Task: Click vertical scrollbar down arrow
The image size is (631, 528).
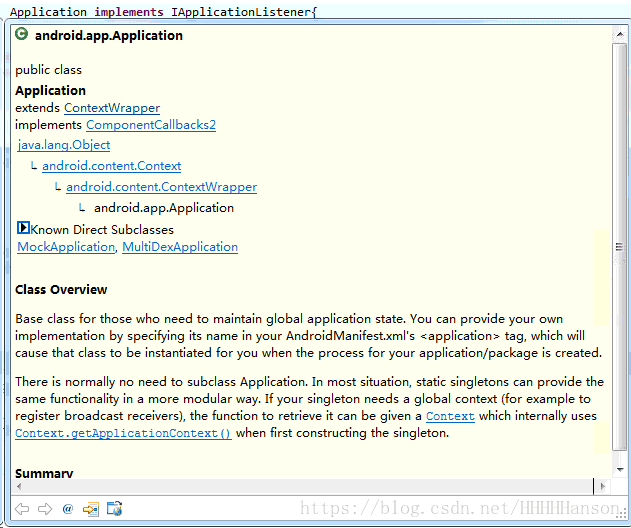Action: tap(620, 469)
